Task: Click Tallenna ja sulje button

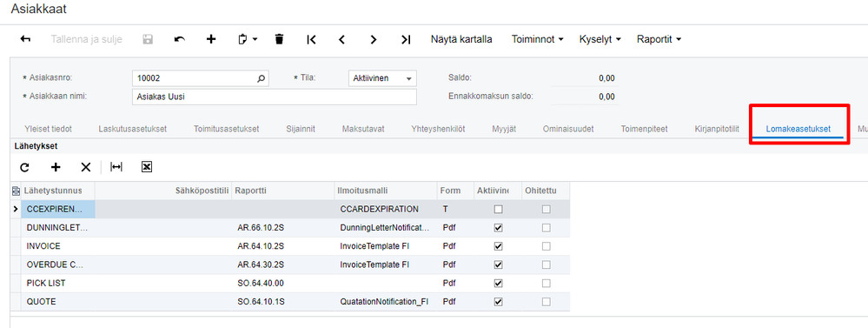Action: pos(86,39)
